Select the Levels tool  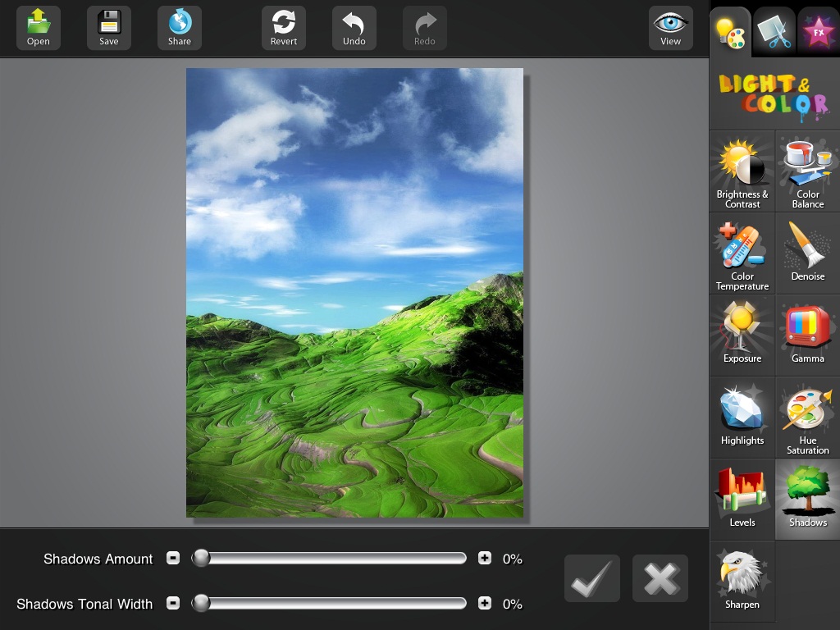(x=742, y=500)
